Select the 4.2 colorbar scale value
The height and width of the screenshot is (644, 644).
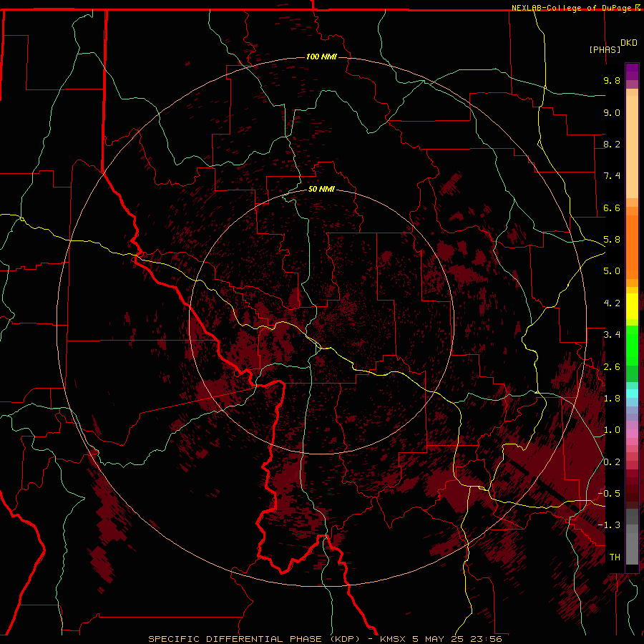(x=612, y=303)
